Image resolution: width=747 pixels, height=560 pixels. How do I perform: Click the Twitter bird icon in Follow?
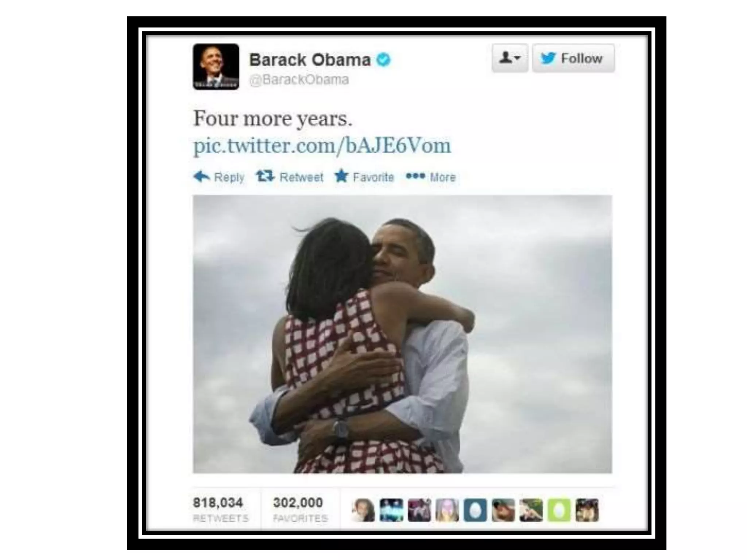pos(548,58)
